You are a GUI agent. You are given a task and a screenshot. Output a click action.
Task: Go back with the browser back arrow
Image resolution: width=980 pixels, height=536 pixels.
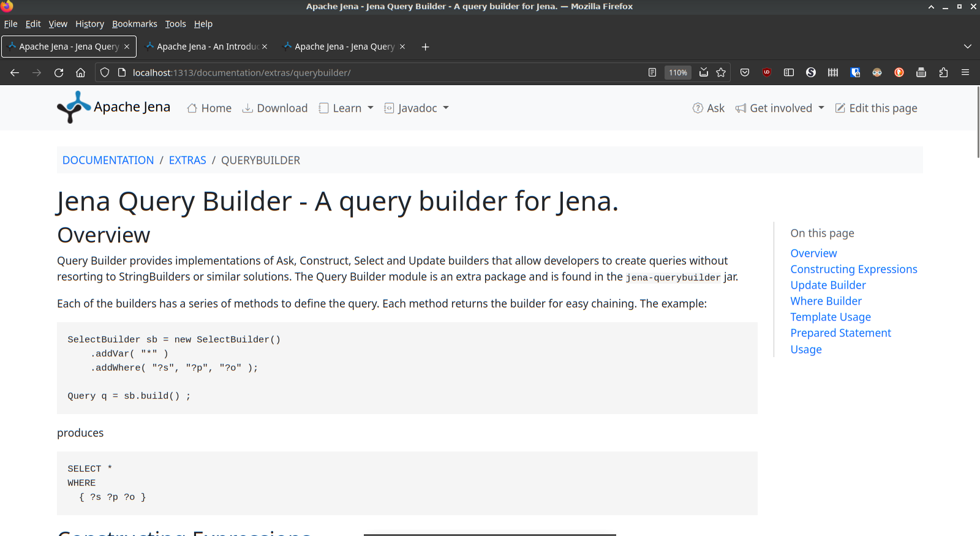(x=15, y=72)
